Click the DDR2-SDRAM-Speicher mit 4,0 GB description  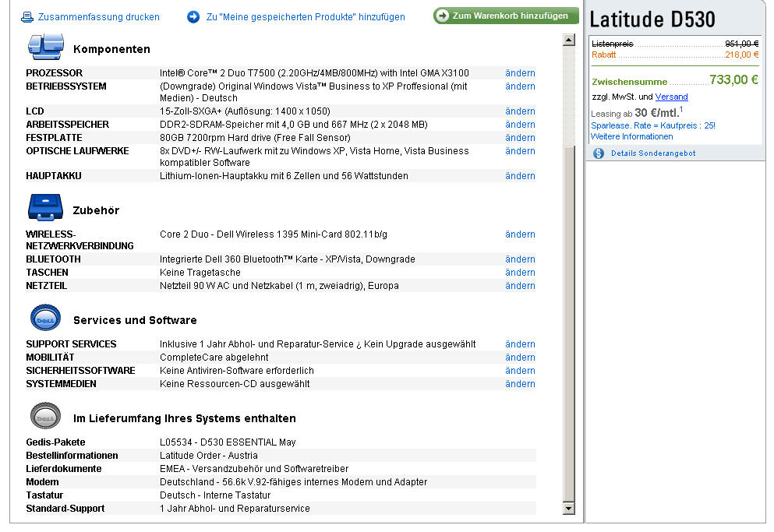pyautogui.click(x=294, y=125)
